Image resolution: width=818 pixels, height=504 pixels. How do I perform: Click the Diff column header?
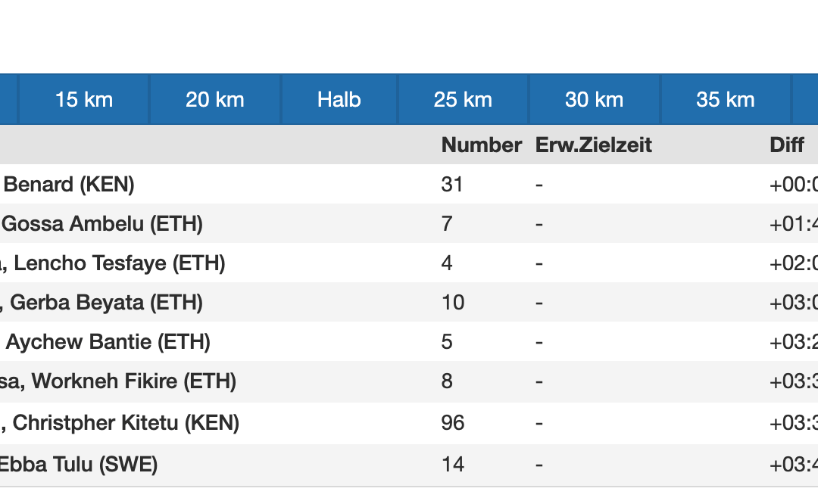pyautogui.click(x=787, y=145)
